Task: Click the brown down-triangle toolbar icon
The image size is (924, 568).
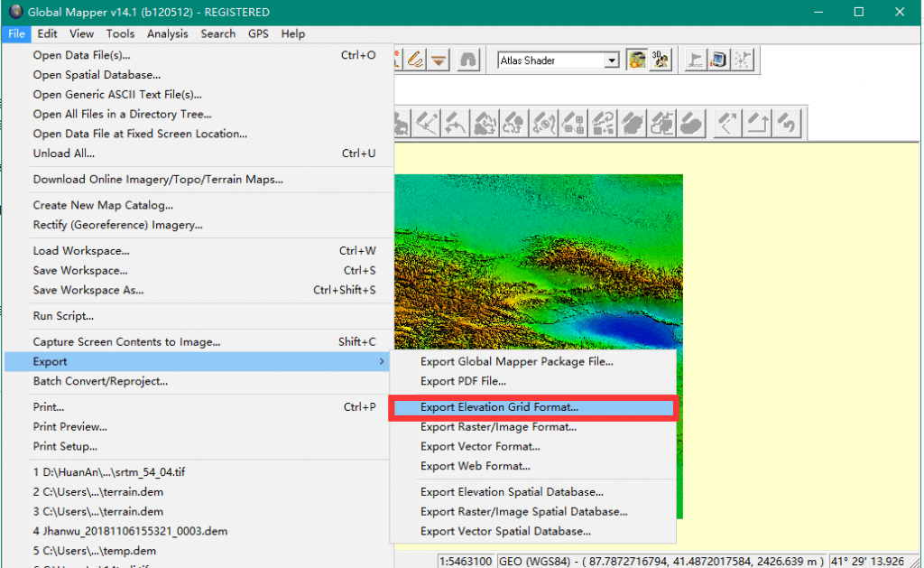Action: pos(439,61)
